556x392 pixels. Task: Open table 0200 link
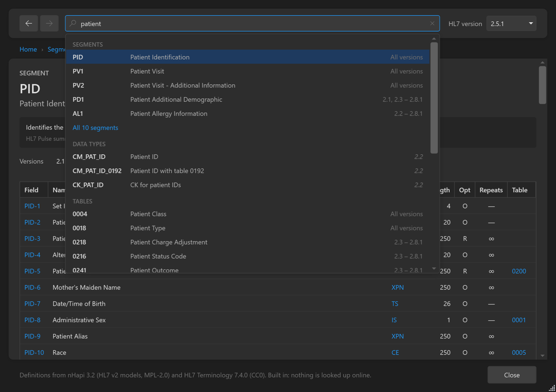click(519, 271)
